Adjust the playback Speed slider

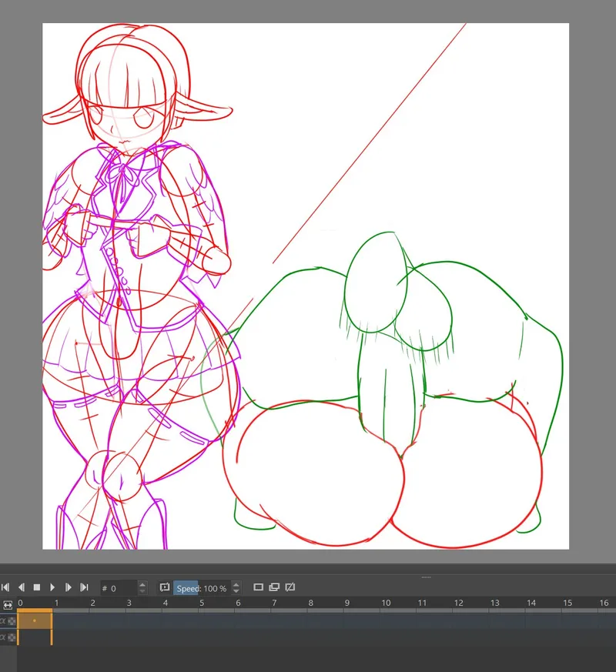point(202,588)
